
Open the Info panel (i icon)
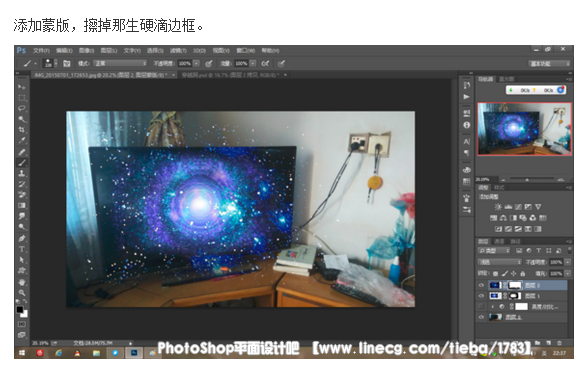click(x=467, y=125)
